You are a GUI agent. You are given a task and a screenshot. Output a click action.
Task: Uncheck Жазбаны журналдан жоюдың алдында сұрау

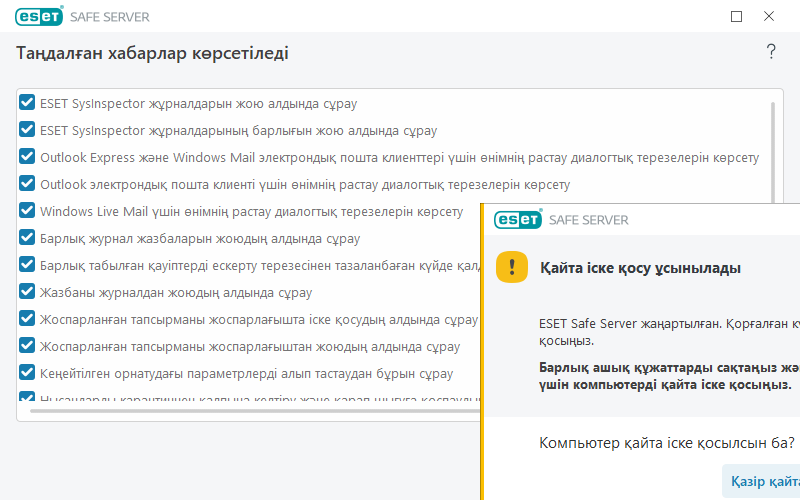(27, 291)
